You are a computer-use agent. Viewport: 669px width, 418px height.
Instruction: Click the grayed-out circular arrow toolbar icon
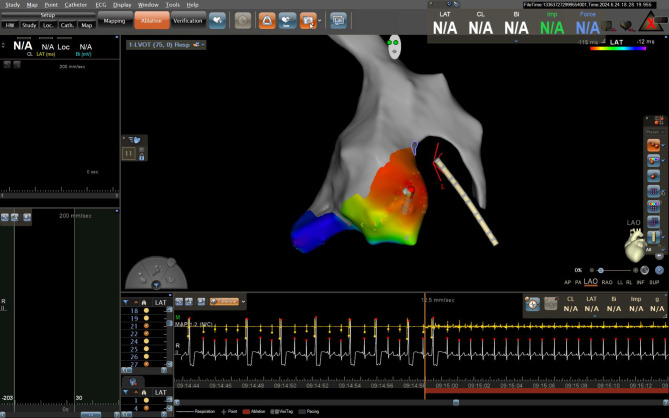click(x=243, y=20)
